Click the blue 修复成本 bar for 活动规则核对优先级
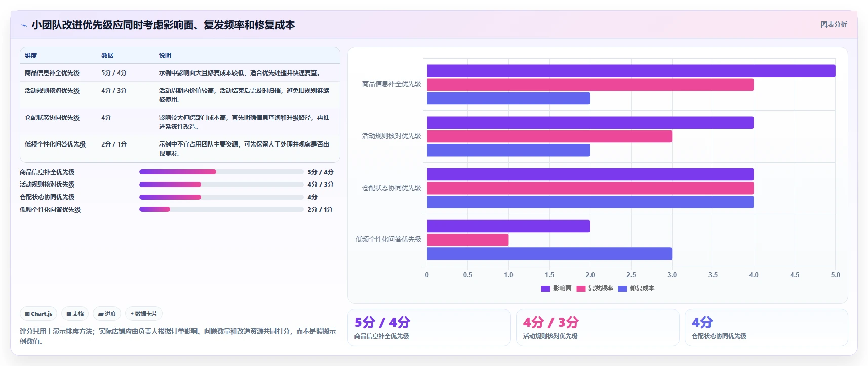Image resolution: width=868 pixels, height=366 pixels. pos(508,150)
